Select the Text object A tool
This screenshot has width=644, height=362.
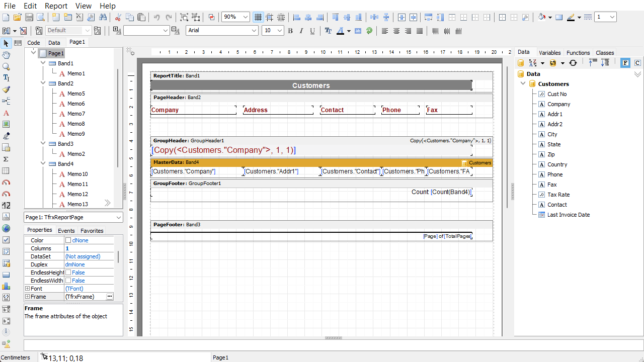(6, 113)
